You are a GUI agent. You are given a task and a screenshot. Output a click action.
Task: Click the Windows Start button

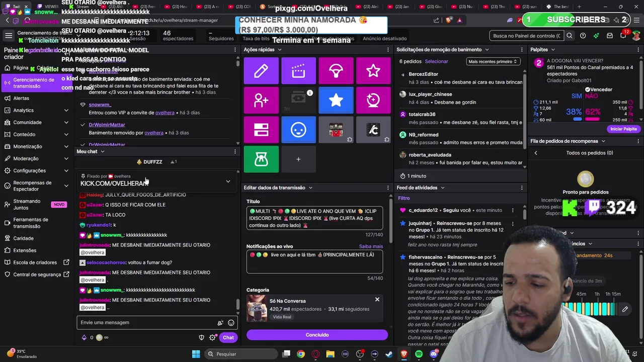196,354
